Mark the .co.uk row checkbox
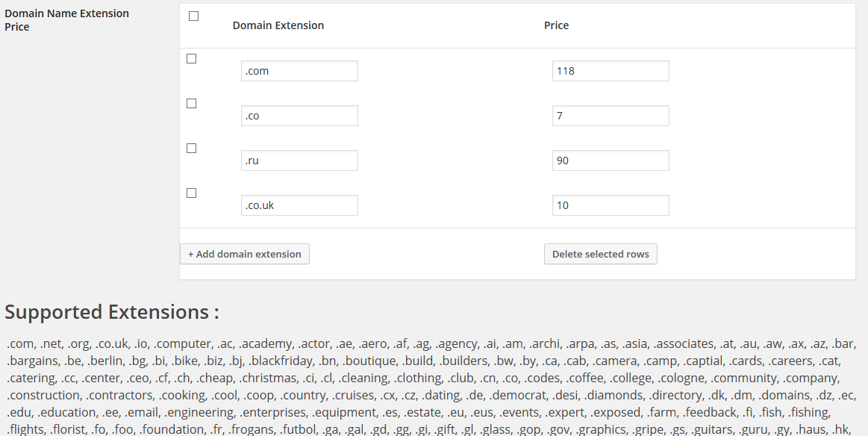The height and width of the screenshot is (436, 868). (191, 193)
